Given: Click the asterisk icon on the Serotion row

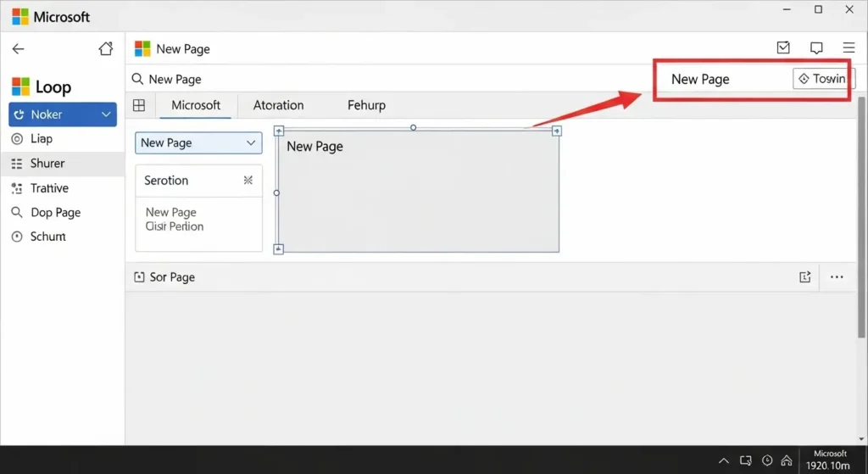Looking at the screenshot, I should 248,180.
